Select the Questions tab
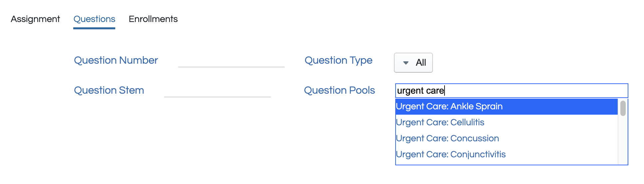This screenshot has width=644, height=184. coord(94,19)
